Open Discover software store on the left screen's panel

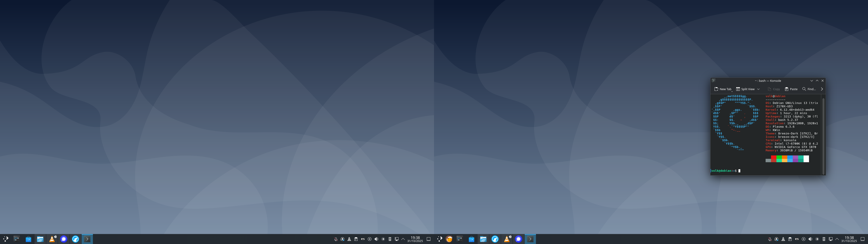pyautogui.click(x=28, y=239)
